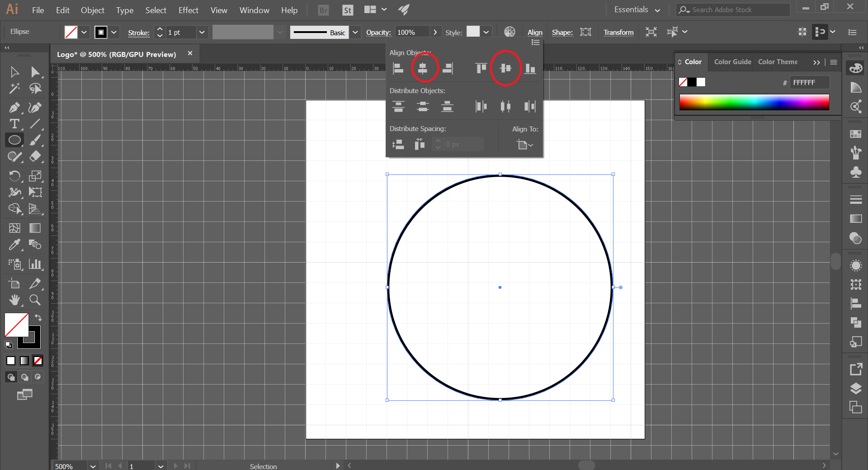Choose the Magic Wand tool
The image size is (868, 470).
[x=14, y=89]
